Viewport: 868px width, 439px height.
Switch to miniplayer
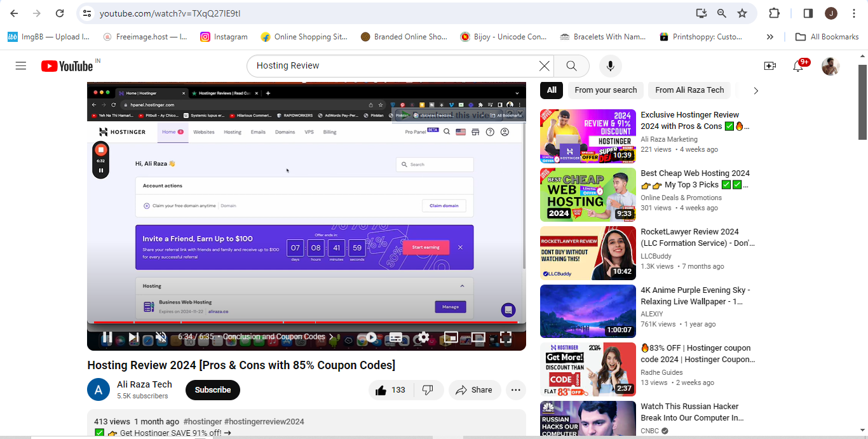click(x=451, y=337)
